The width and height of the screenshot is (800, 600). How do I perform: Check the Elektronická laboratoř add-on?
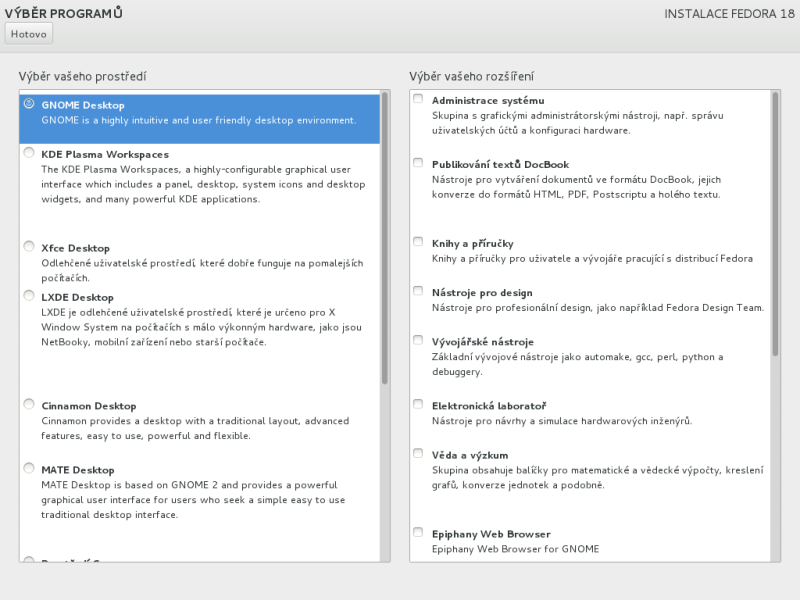[x=417, y=403]
